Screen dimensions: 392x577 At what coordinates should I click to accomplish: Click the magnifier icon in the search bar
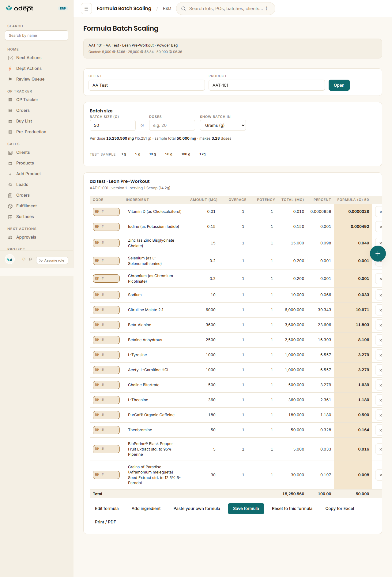(183, 9)
